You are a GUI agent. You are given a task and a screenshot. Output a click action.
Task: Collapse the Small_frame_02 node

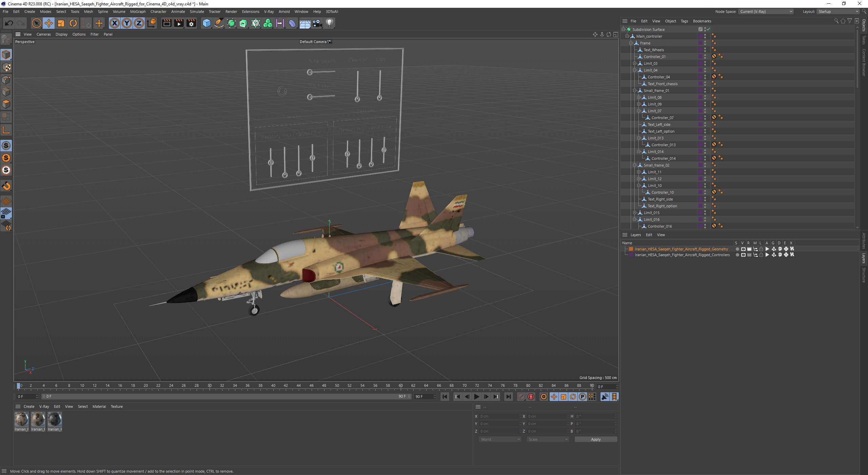(x=635, y=165)
